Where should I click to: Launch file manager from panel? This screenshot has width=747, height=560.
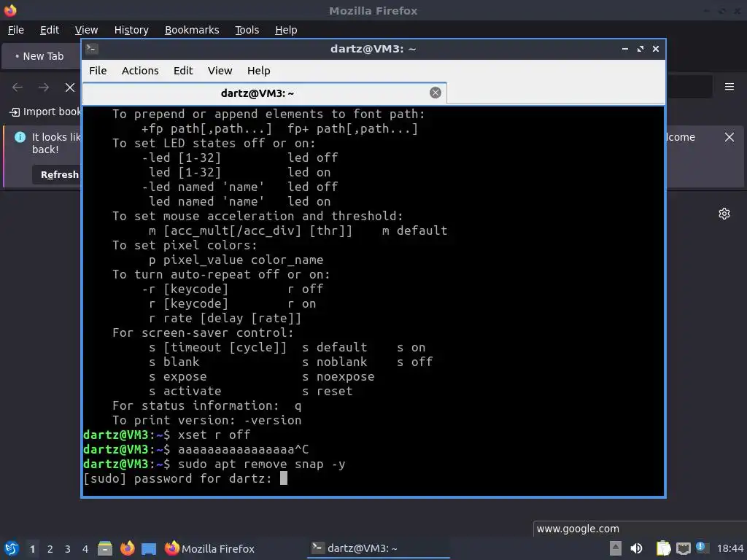pyautogui.click(x=105, y=548)
